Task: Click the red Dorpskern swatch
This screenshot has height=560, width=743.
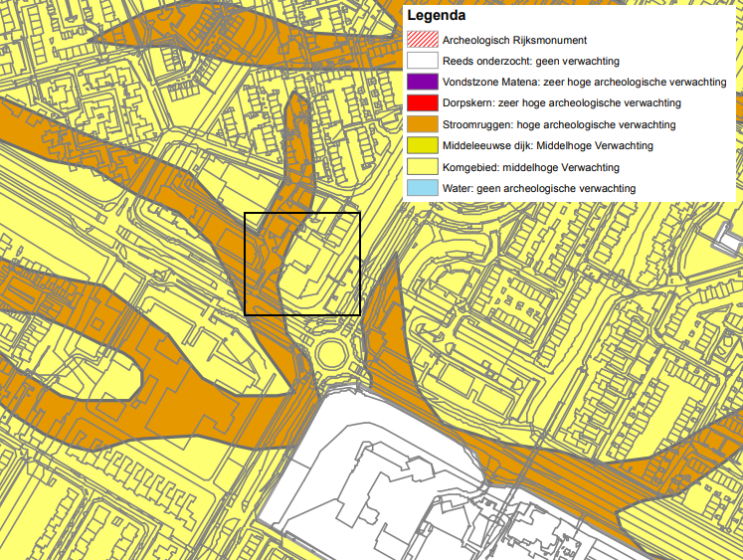Action: tap(422, 102)
